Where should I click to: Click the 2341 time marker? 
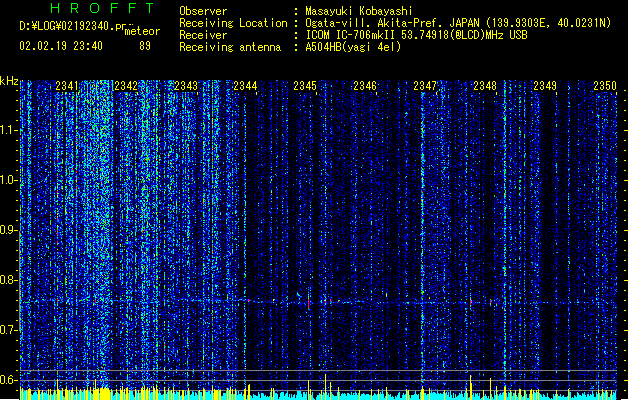67,86
